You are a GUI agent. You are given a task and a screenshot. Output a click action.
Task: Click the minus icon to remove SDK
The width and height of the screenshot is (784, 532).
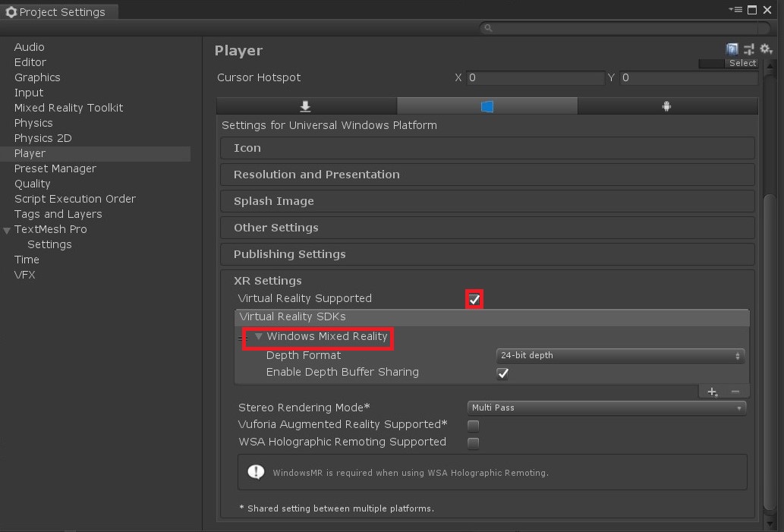click(735, 392)
